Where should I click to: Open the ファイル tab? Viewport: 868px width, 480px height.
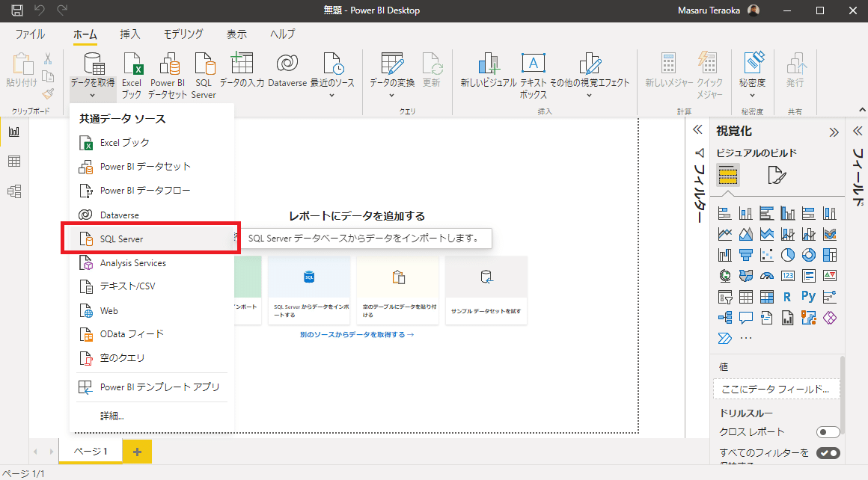30,34
